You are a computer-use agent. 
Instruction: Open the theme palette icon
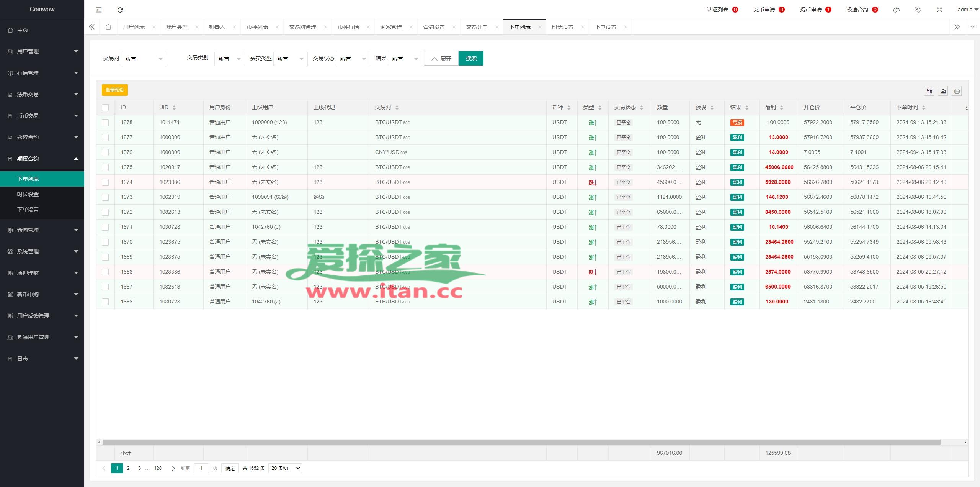coord(896,10)
